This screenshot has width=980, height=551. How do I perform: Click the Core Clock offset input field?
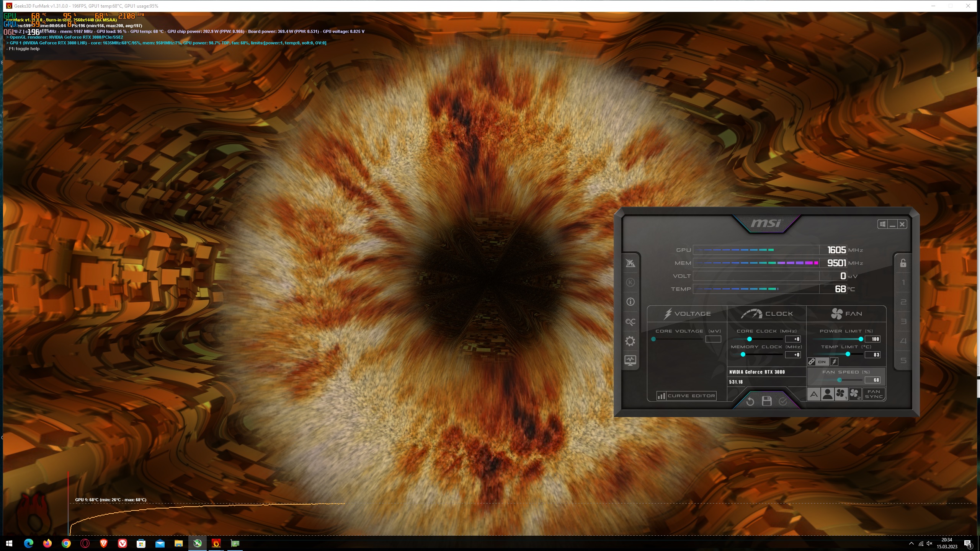792,339
